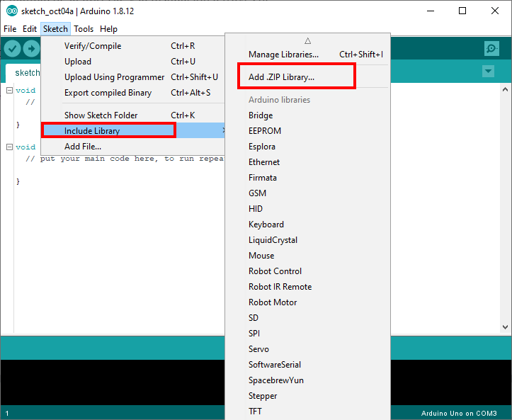Select Export compiled Binary

pos(133,93)
